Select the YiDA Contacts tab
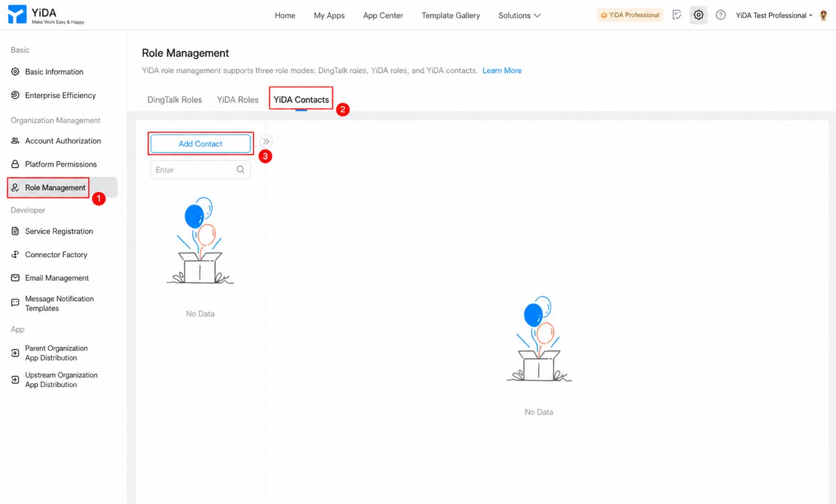836x504 pixels. point(301,100)
